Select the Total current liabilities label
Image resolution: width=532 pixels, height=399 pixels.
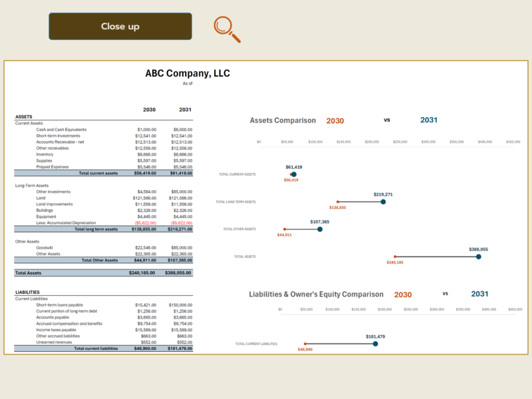(x=96, y=348)
